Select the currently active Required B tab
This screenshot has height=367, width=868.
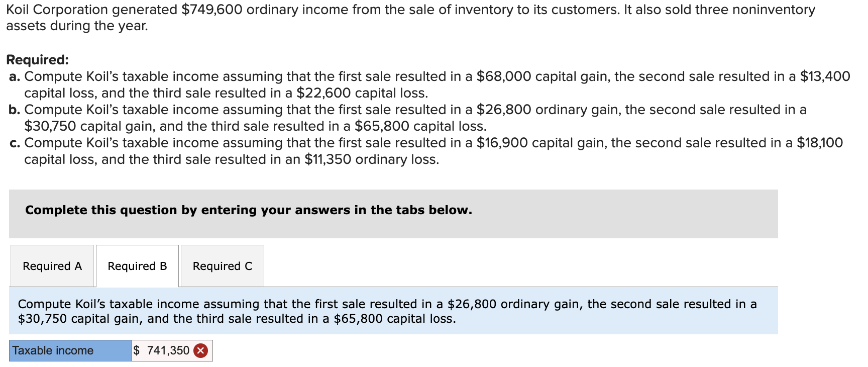pos(137,265)
